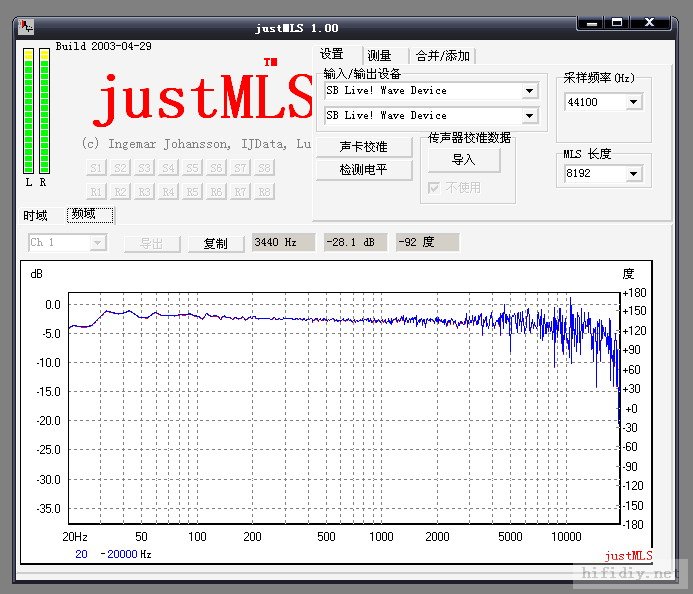Switch to the 设置 tab

(x=332, y=55)
